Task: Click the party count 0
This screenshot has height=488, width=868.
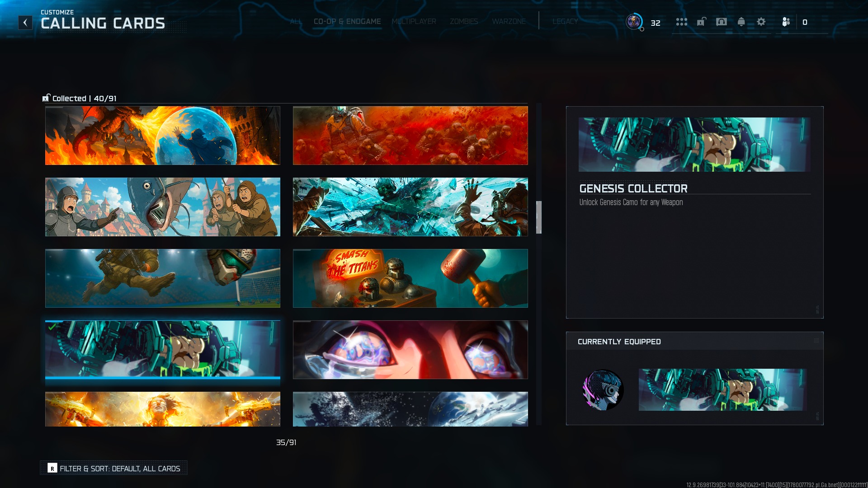Action: pos(805,22)
